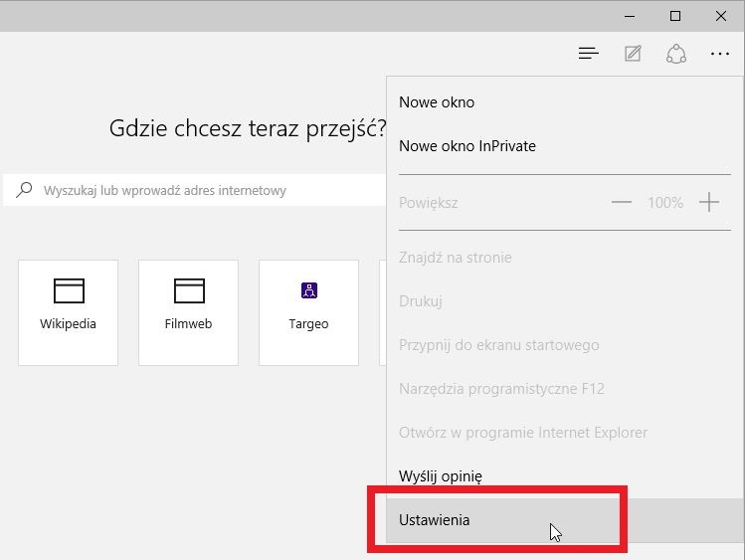Open the More actions ellipsis menu
The image size is (745, 560).
point(720,54)
